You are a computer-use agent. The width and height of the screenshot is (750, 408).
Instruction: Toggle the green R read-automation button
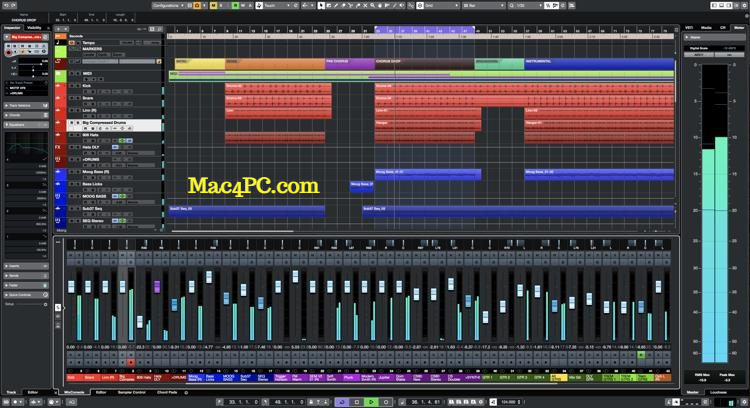click(x=235, y=5)
